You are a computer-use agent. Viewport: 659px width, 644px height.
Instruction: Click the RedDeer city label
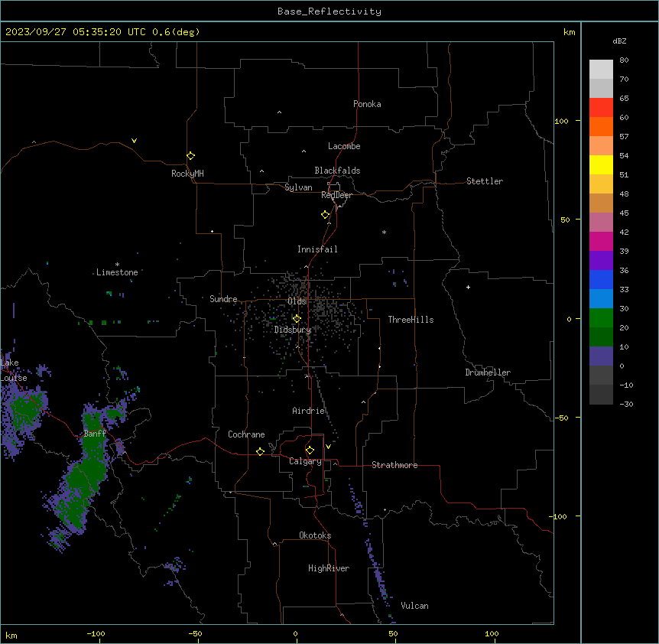pos(336,195)
